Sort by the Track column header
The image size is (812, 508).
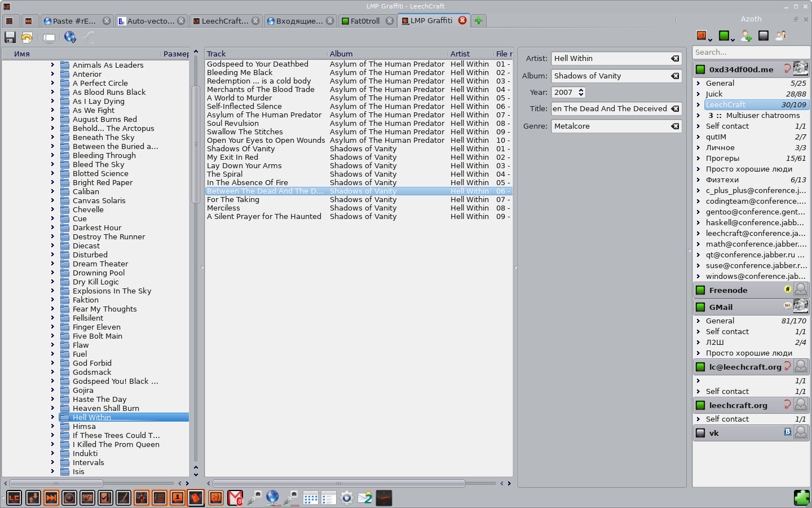tap(265, 54)
